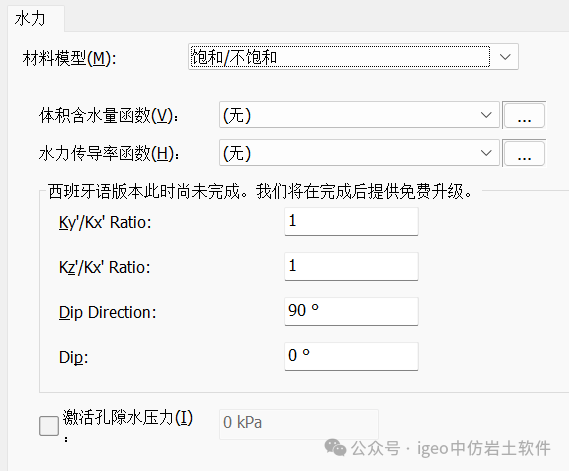Viewport: 569px width, 471px height.
Task: Click the 体积含水量函数(V) label
Action: 109,116
